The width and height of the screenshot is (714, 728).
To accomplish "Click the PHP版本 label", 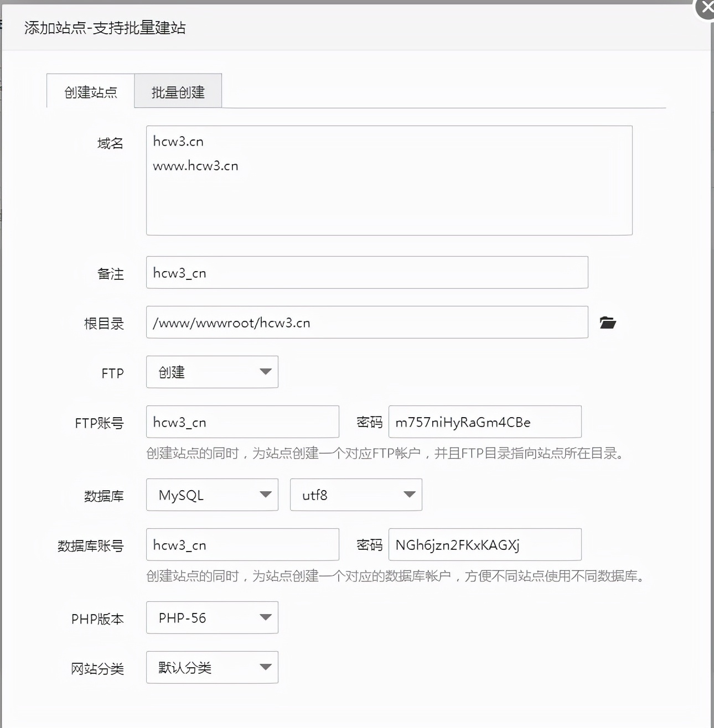I will pyautogui.click(x=97, y=619).
